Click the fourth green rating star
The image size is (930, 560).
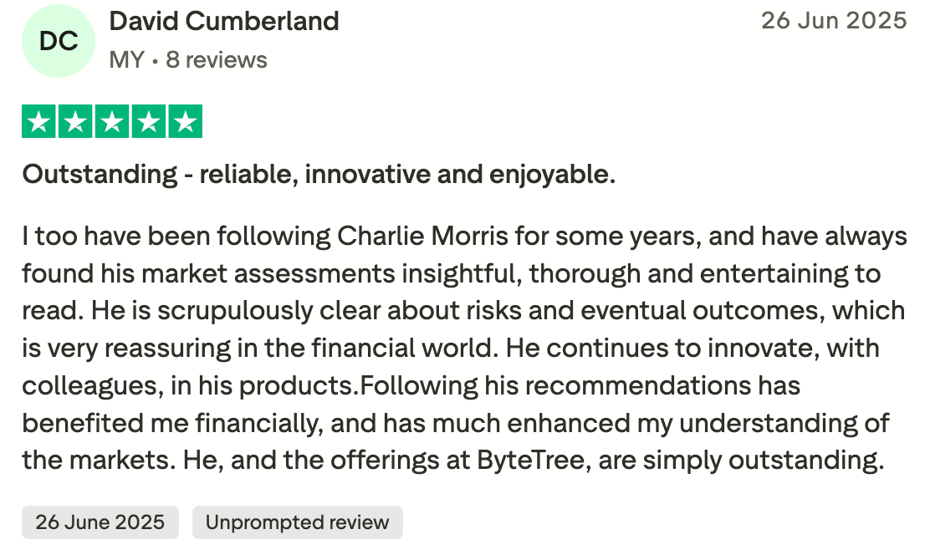click(149, 121)
